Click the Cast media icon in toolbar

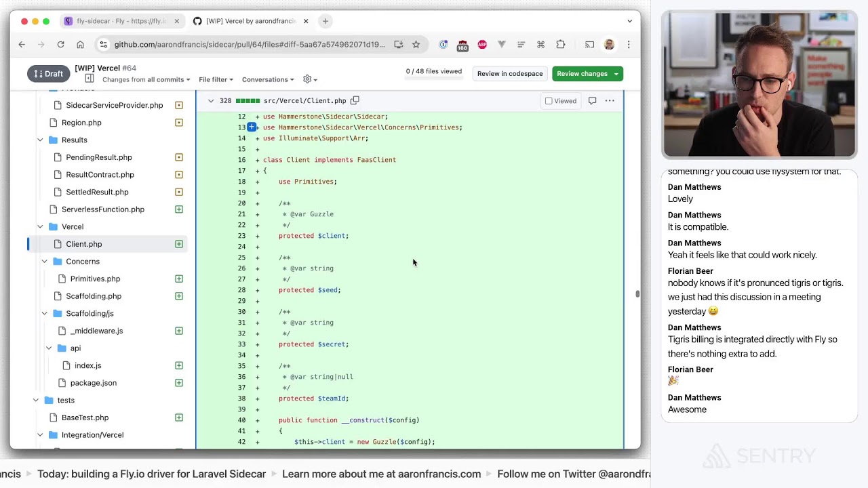coord(589,44)
